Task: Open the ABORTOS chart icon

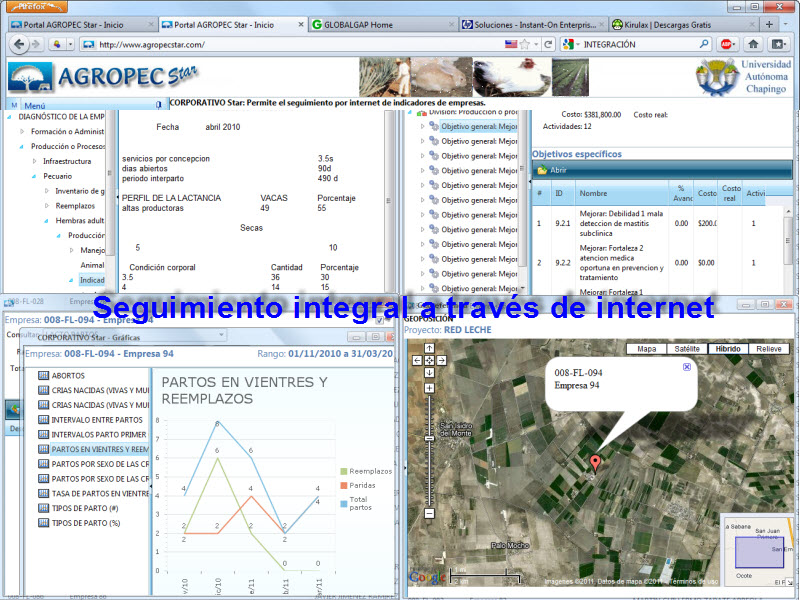Action: [43, 375]
